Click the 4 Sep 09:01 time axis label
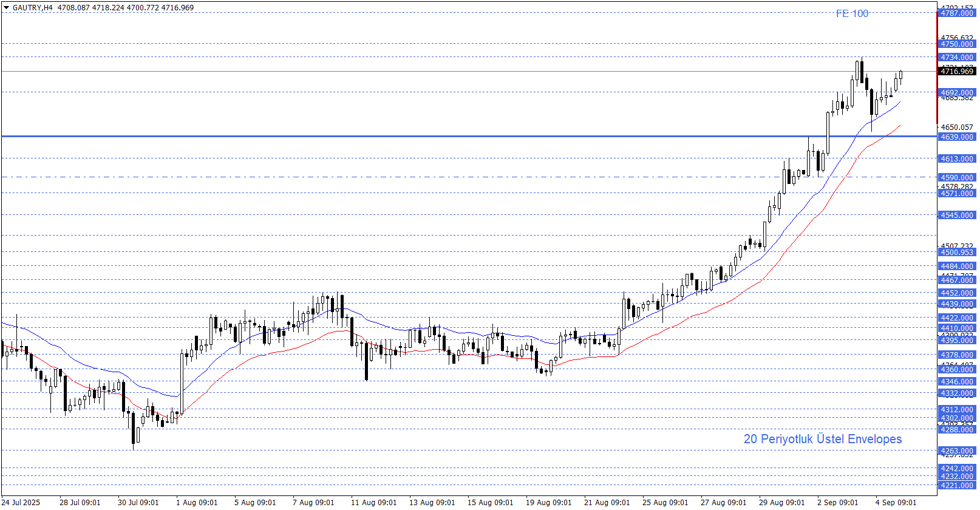 pos(896,502)
